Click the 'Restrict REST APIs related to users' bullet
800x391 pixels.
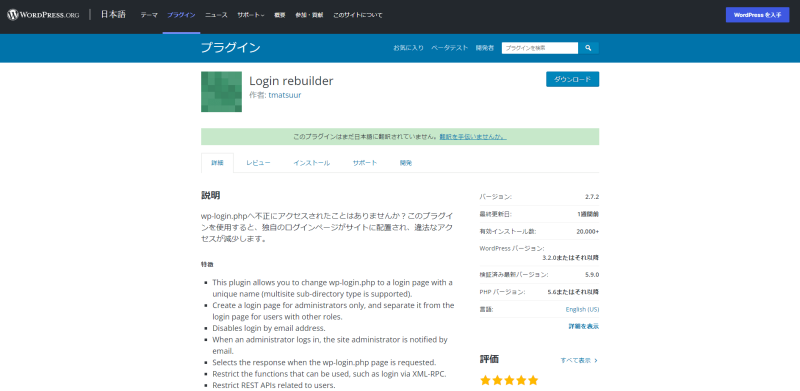pyautogui.click(x=274, y=385)
